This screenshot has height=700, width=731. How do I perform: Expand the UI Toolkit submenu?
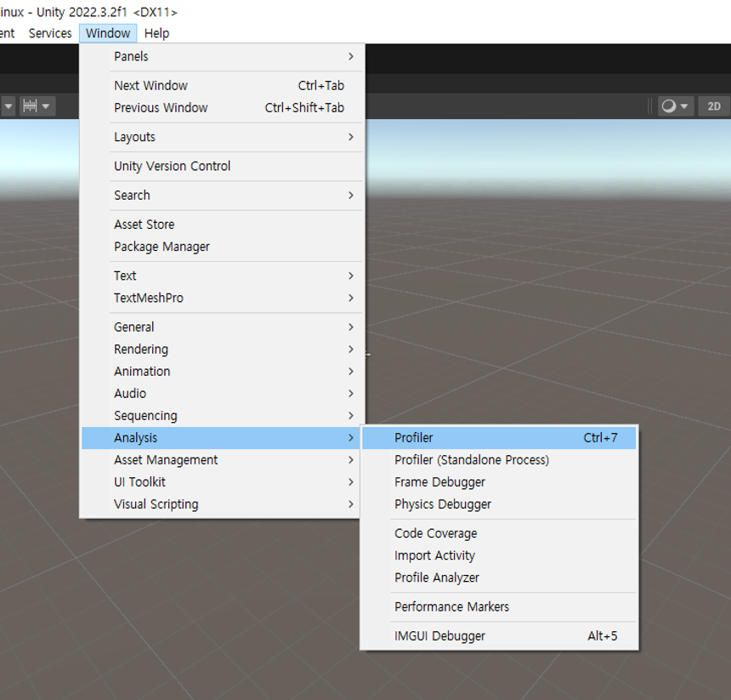coord(220,482)
